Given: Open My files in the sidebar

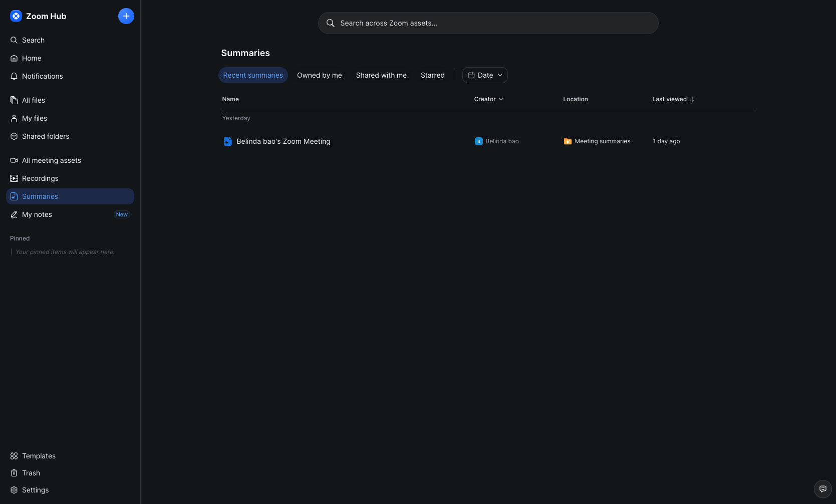Looking at the screenshot, I should 70,118.
